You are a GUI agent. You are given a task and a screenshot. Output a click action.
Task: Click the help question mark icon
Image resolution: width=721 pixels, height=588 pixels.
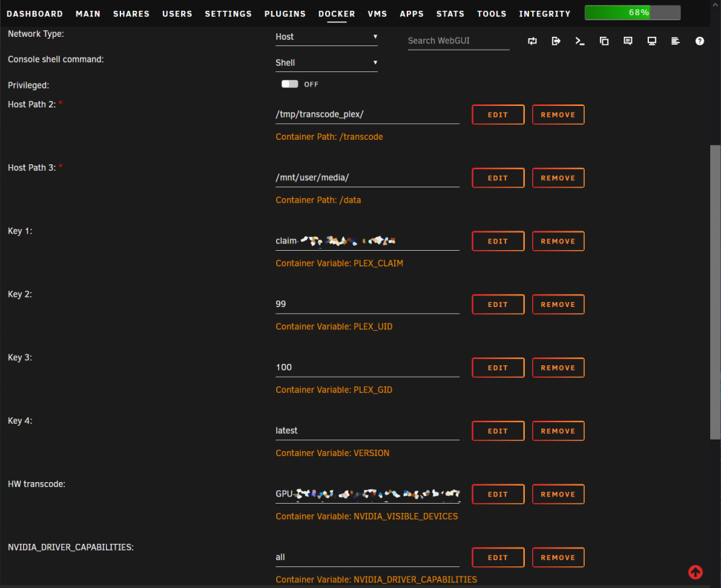[699, 41]
